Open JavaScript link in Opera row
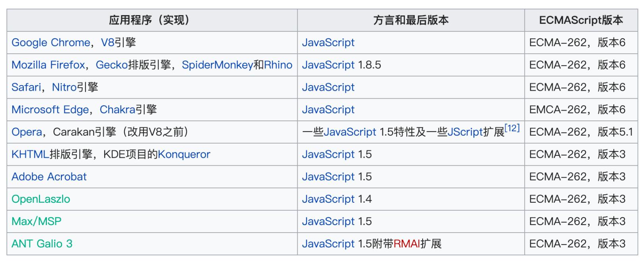 click(350, 132)
